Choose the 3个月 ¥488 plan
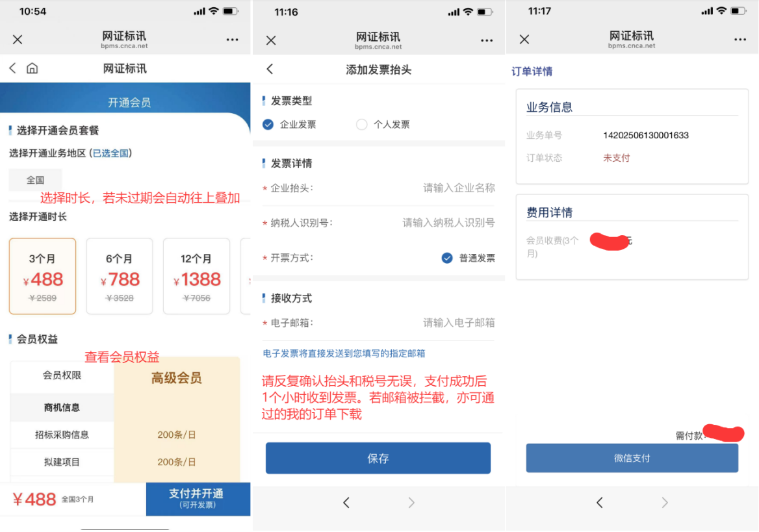759x532 pixels. (x=43, y=276)
